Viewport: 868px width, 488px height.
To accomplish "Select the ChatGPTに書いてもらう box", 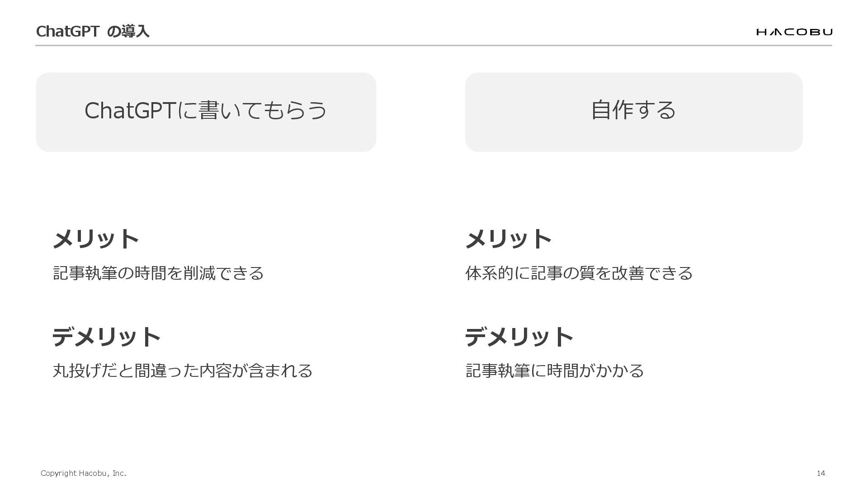I will point(206,112).
